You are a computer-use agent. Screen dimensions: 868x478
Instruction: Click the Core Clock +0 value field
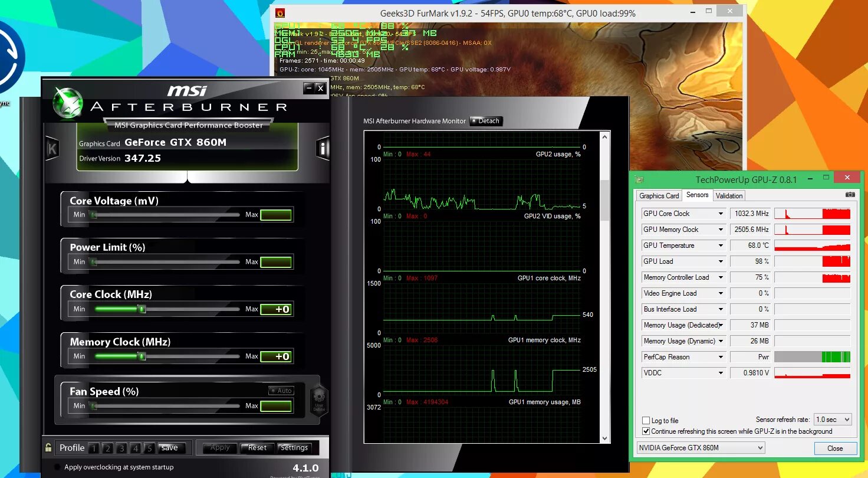pos(277,309)
